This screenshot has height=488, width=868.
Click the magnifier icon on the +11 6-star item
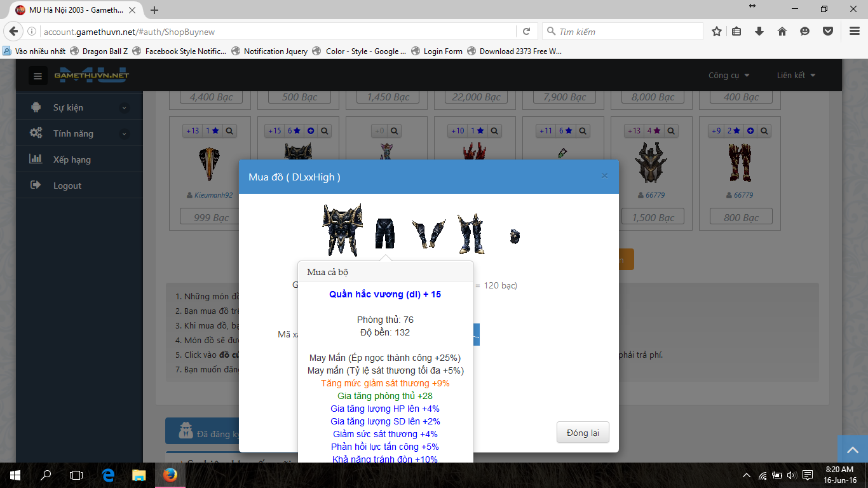click(583, 131)
